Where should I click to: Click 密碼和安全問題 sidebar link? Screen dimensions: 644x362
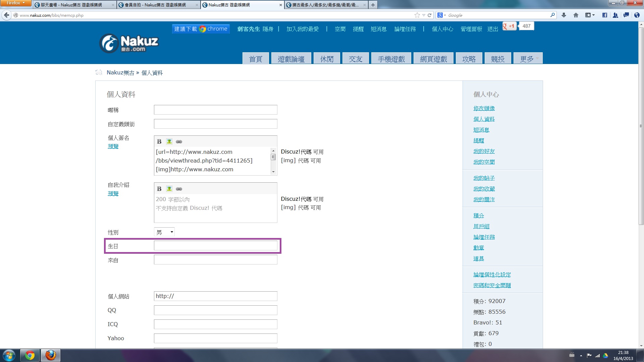(x=492, y=285)
